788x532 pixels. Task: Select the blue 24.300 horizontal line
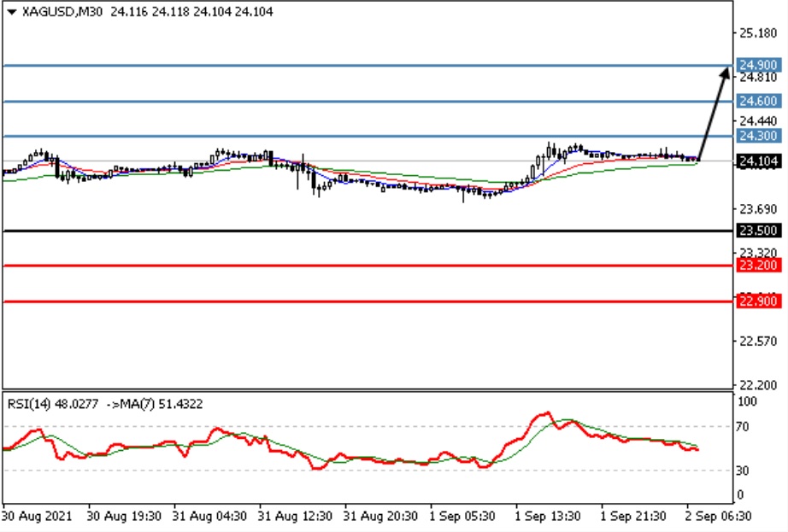click(x=367, y=136)
